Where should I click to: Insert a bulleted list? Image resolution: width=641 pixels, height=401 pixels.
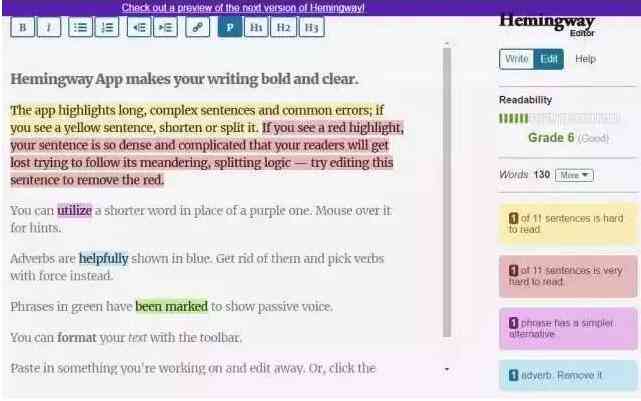[80, 27]
